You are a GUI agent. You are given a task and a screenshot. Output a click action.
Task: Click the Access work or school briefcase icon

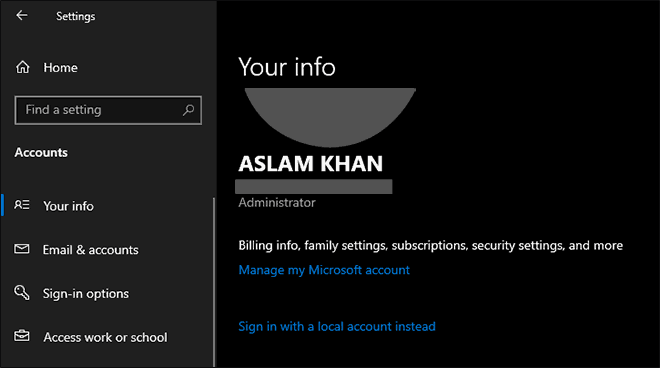coord(22,336)
